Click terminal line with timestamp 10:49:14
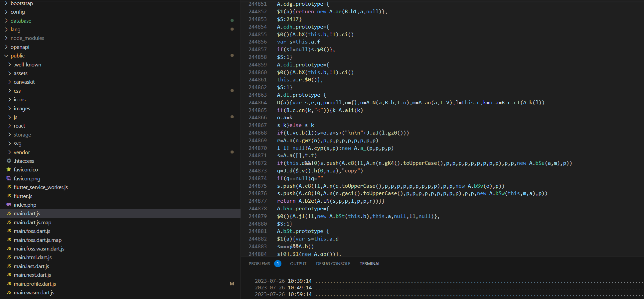The width and height of the screenshot is (644, 299). click(449, 287)
